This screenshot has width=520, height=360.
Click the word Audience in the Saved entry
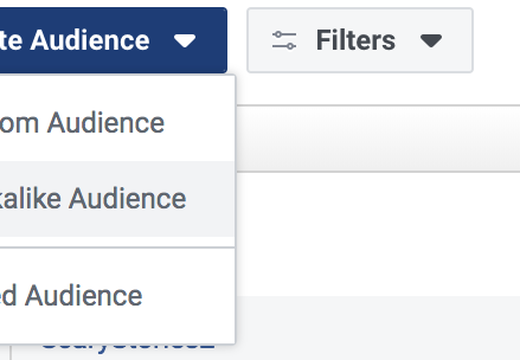[84, 296]
